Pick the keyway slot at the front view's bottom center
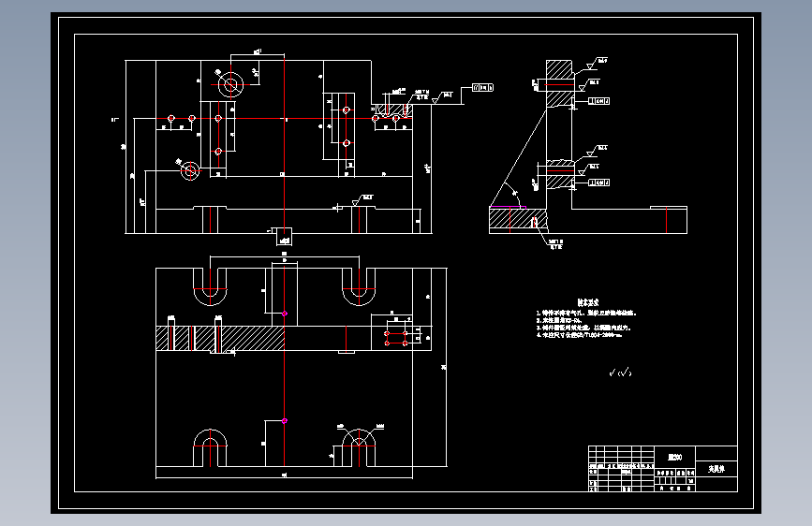 (x=284, y=236)
